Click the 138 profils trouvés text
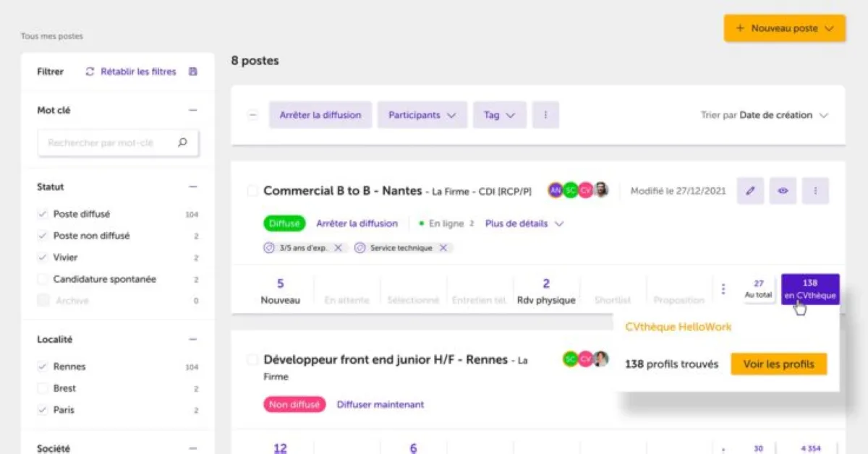Image resolution: width=868 pixels, height=454 pixels. pos(671,364)
